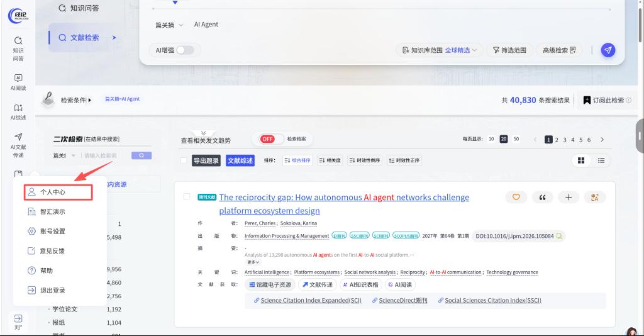The height and width of the screenshot is (336, 644).
Task: Open The reciprocity gap article title
Action: point(344,204)
